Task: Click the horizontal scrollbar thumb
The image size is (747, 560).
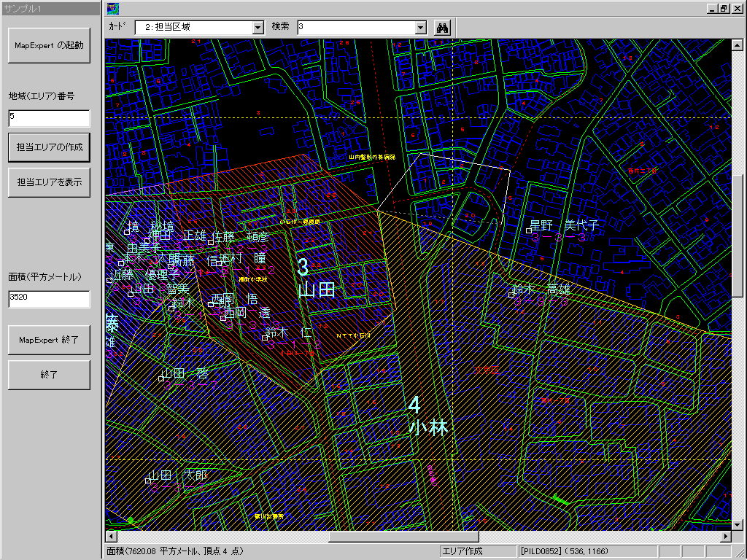Action: pyautogui.click(x=403, y=536)
